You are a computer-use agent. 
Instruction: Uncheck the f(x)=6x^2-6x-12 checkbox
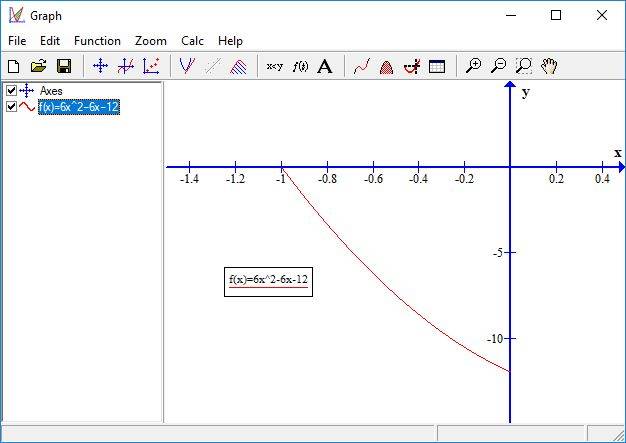11,106
